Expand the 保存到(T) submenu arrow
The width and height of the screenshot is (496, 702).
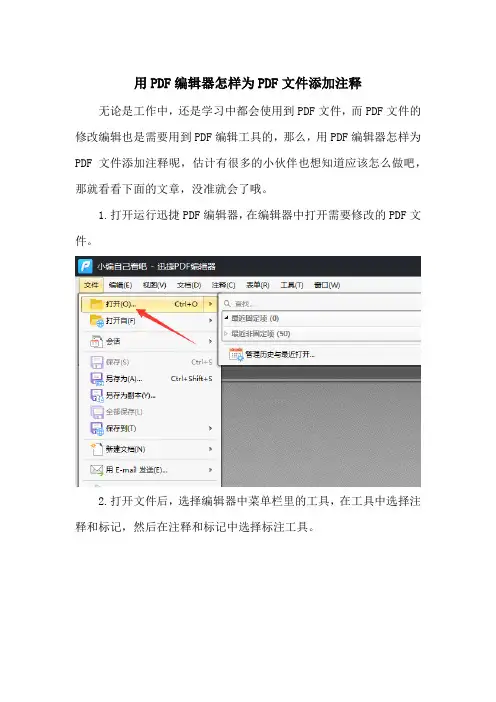(x=210, y=428)
